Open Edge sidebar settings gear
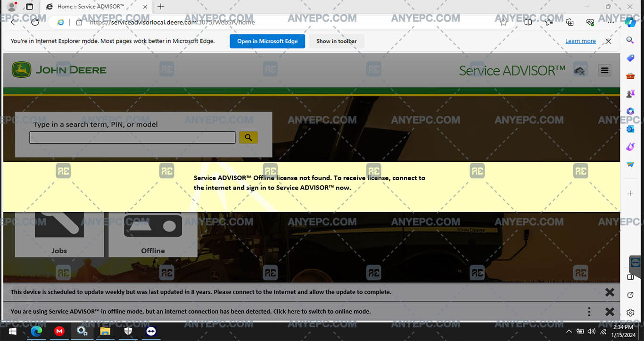644x341 pixels. coord(630,312)
